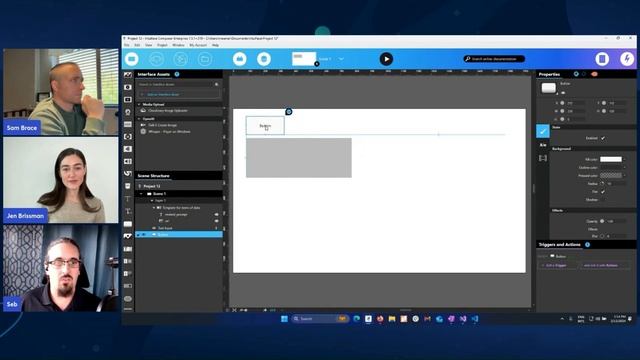Open the Window menu
Viewport: 640px width, 360px height.
[x=178, y=45]
